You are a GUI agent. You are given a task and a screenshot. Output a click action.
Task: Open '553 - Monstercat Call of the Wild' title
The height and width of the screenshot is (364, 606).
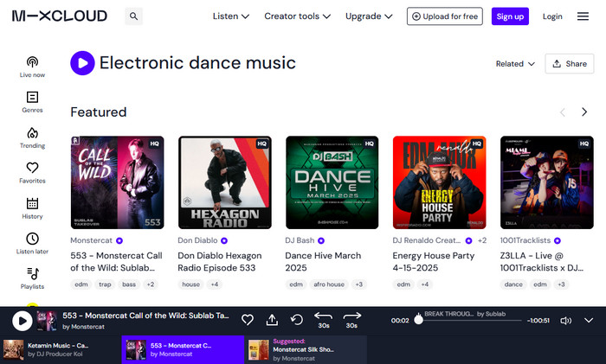click(x=116, y=262)
